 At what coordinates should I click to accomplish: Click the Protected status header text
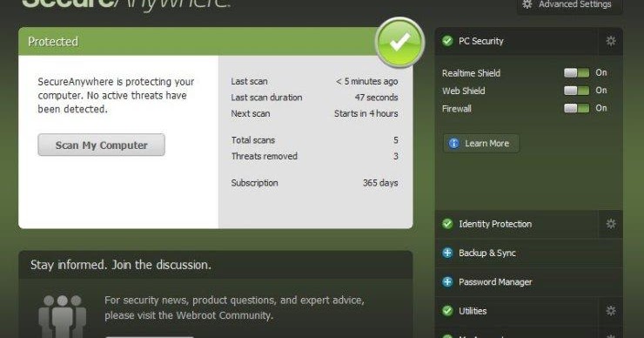pos(53,42)
